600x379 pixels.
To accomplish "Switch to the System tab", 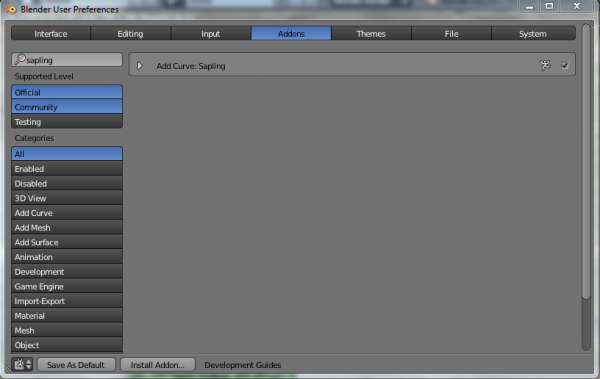I will pyautogui.click(x=533, y=34).
